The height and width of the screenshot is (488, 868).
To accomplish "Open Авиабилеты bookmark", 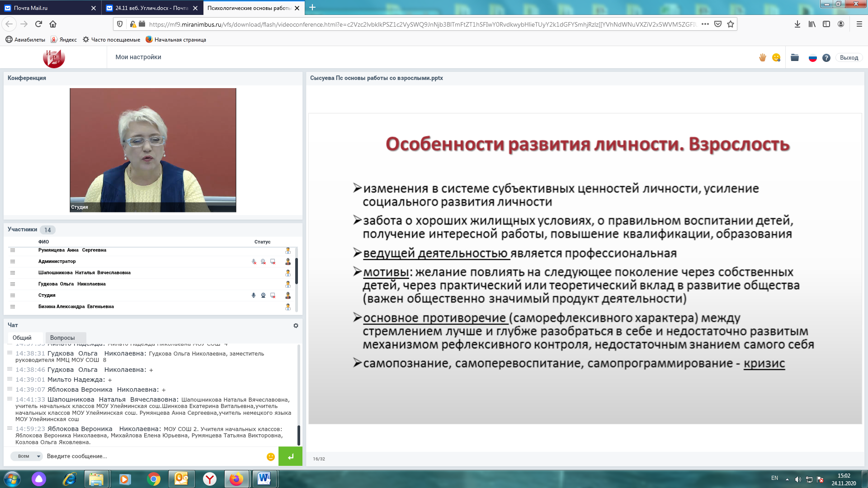I will [x=25, y=40].
